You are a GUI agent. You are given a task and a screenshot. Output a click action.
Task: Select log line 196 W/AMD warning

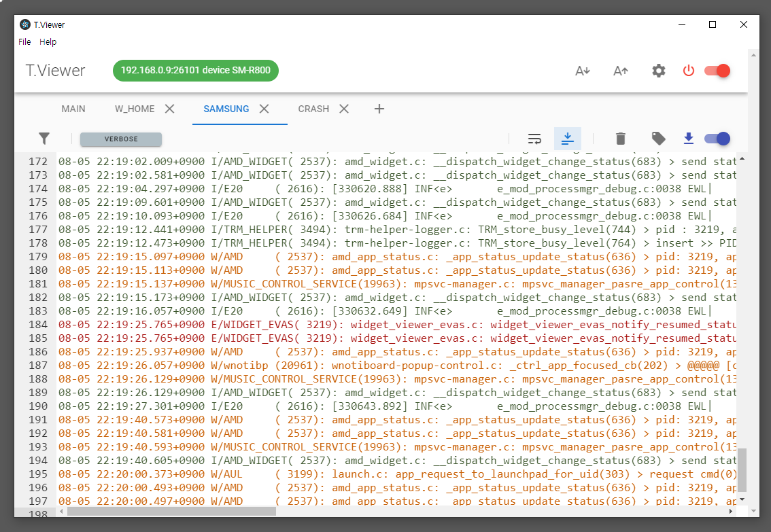coord(397,488)
